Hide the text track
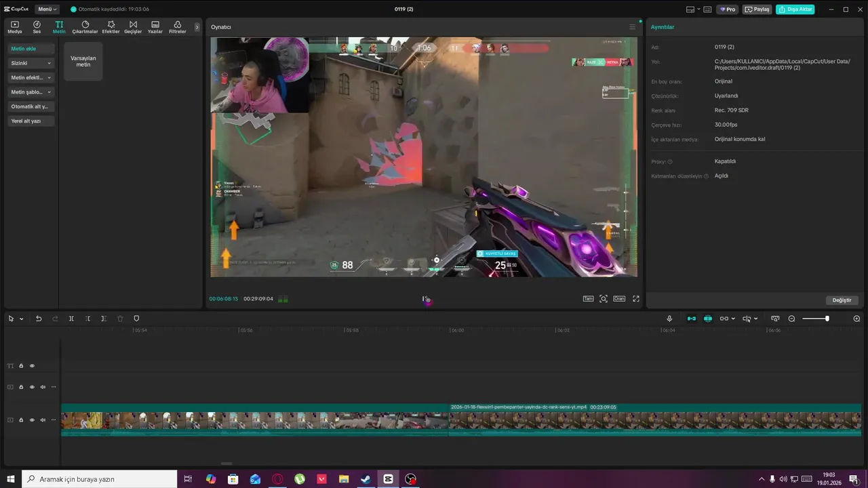 click(x=32, y=366)
